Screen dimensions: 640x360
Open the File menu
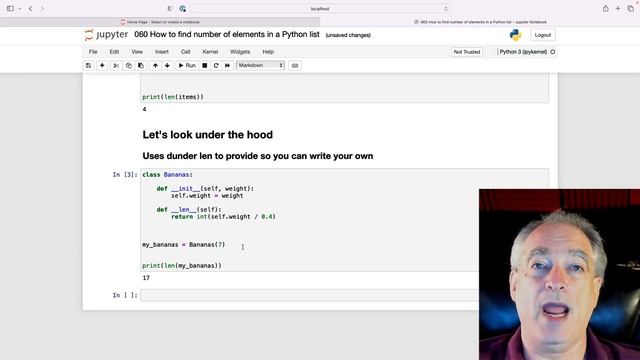(x=93, y=52)
